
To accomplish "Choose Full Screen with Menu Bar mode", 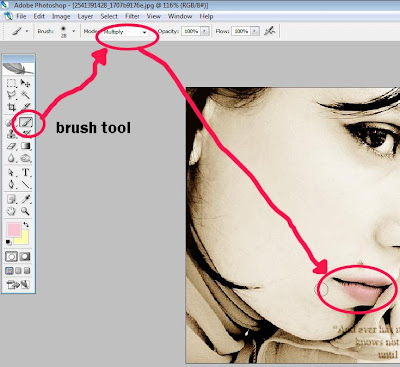I will [19, 271].
